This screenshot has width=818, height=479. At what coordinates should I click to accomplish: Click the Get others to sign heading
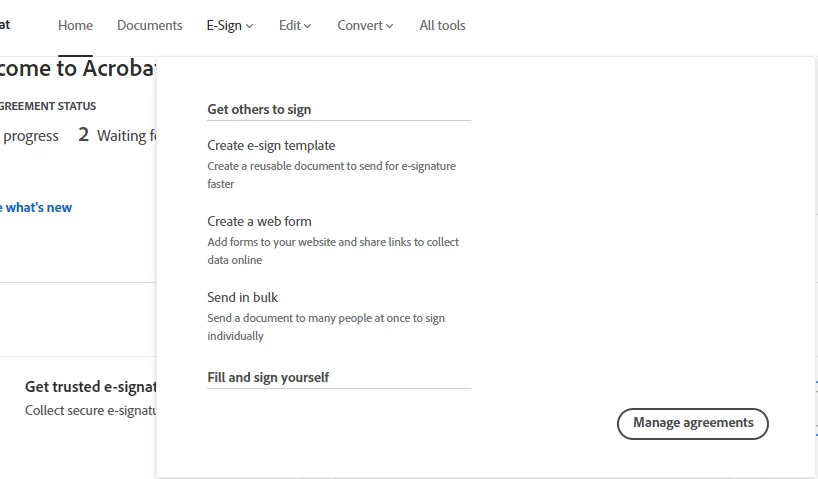click(259, 109)
